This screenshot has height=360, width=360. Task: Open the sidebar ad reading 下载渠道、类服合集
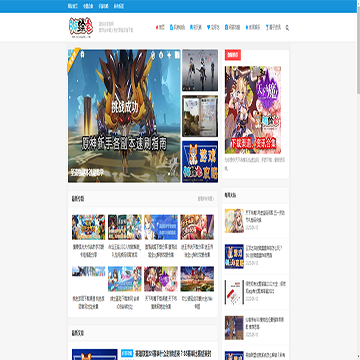tap(253, 110)
